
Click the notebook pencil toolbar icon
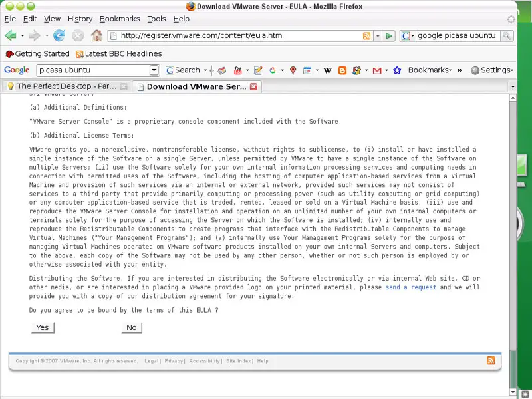[258, 70]
